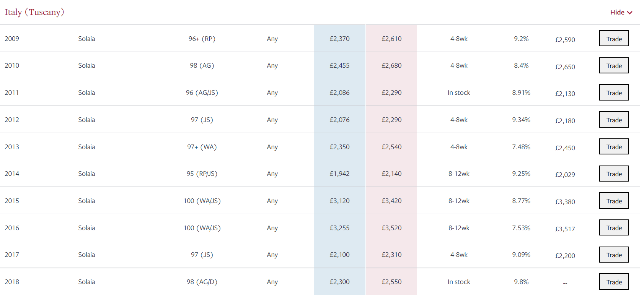Click Trade for the 2010 Solaia
Viewport: 644px width, 297px height.
614,65
